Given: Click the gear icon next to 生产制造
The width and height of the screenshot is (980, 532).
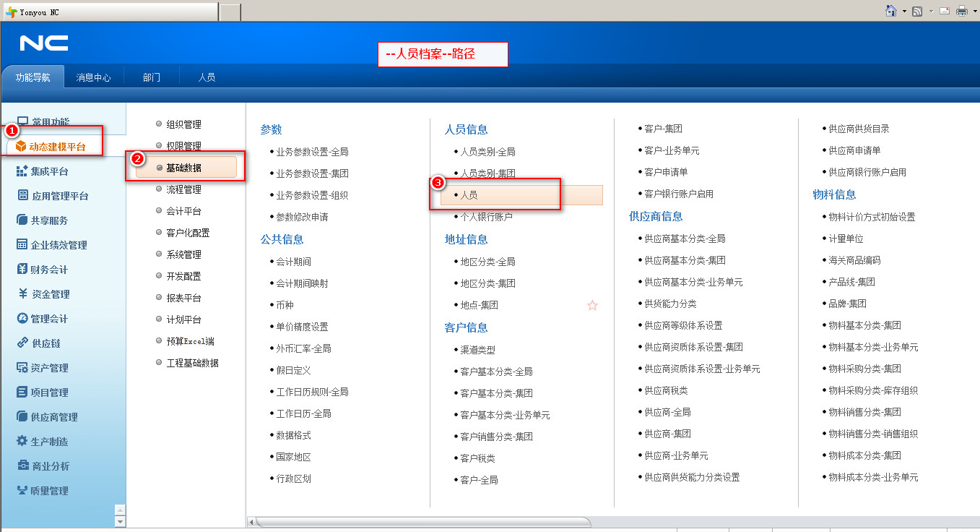Looking at the screenshot, I should (x=22, y=441).
